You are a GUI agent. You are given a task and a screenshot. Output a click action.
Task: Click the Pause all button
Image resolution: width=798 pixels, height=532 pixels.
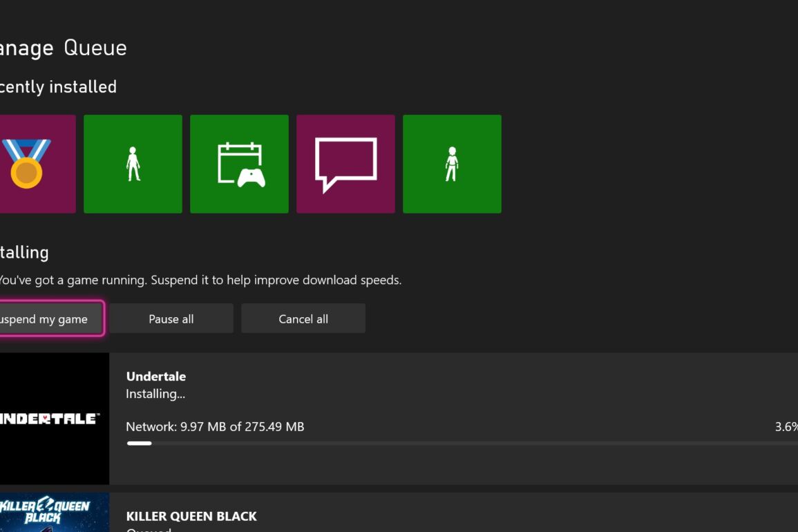pyautogui.click(x=171, y=319)
